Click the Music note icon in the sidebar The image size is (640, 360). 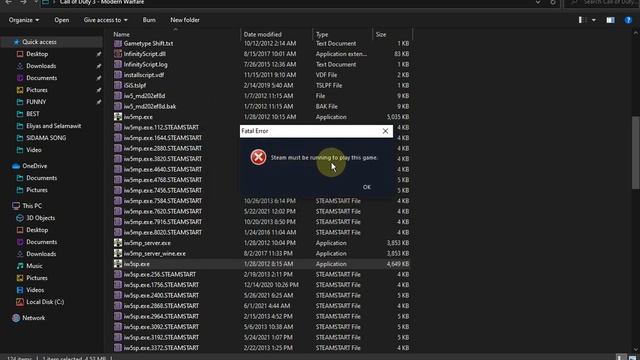20,266
